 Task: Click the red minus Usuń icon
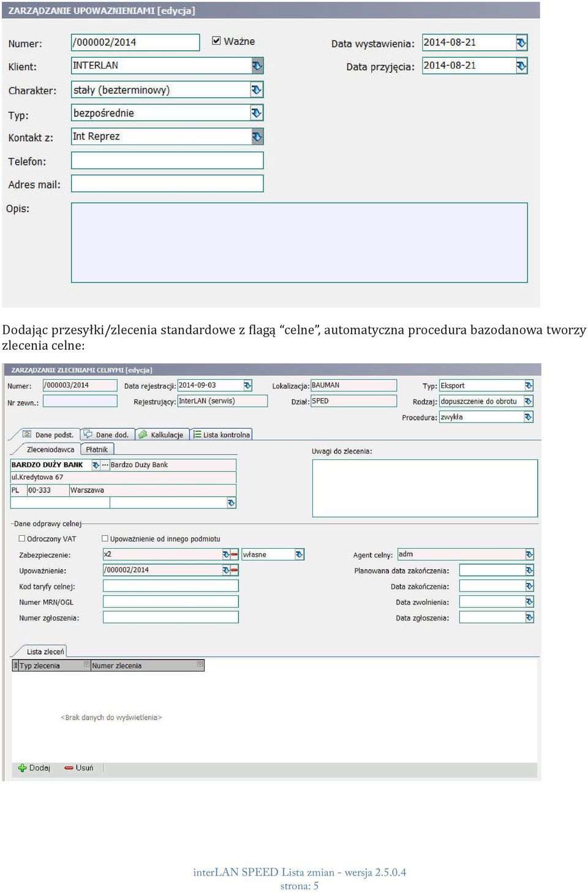(69, 768)
